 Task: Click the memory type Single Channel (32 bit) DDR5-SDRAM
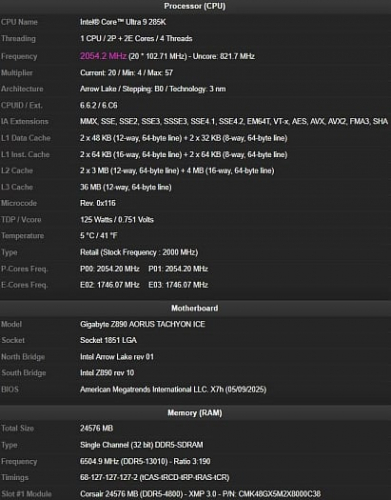142,445
